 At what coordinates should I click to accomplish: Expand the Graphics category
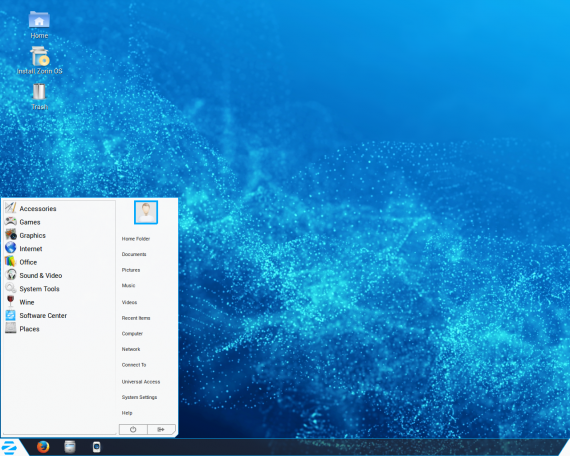[x=25, y=235]
